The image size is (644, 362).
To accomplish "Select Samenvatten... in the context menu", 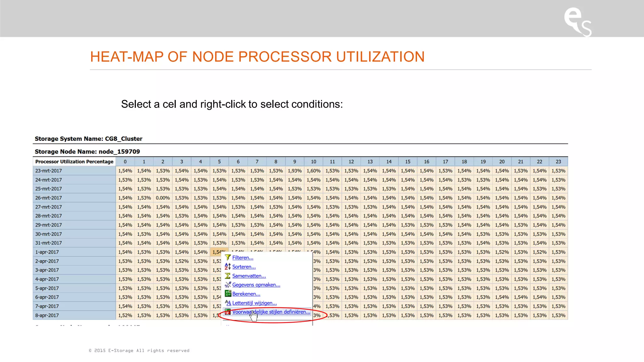I will click(249, 276).
